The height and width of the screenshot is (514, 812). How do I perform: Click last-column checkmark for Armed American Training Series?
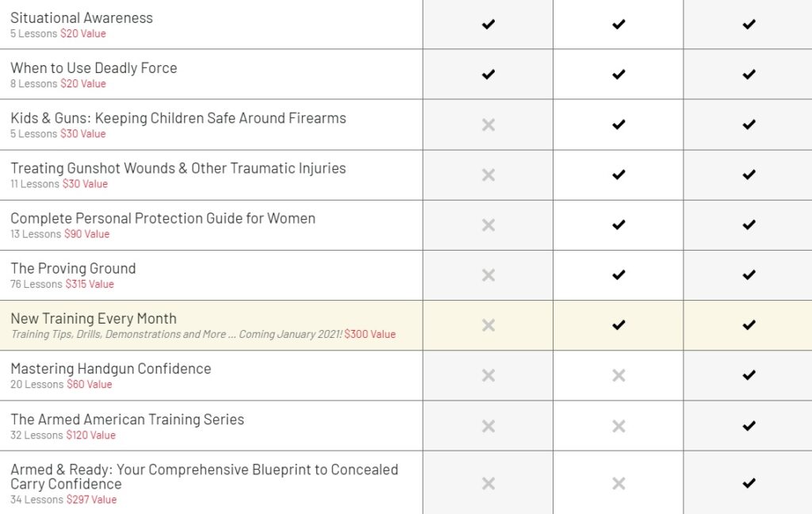(x=749, y=426)
